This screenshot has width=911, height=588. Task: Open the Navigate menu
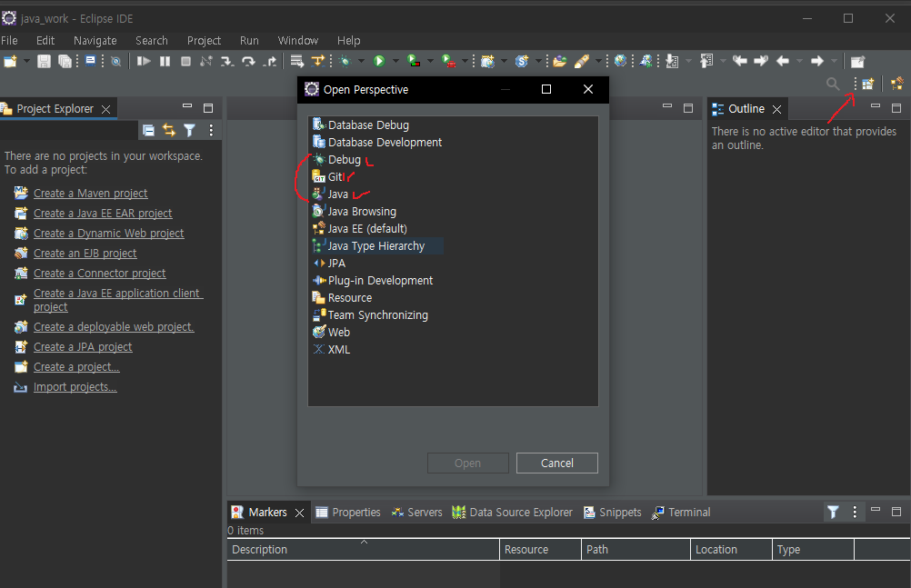pyautogui.click(x=95, y=41)
